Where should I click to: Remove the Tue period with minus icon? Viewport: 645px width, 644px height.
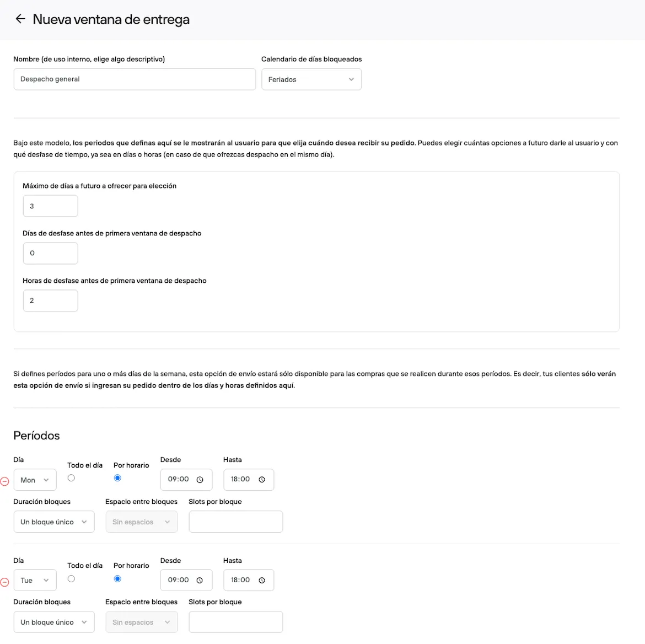(x=4, y=582)
